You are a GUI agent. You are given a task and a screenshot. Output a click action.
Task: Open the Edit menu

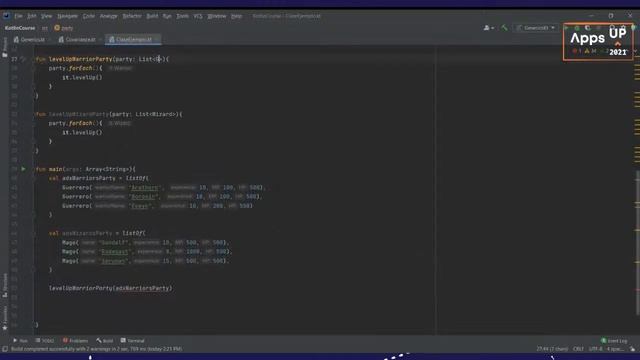[31, 16]
